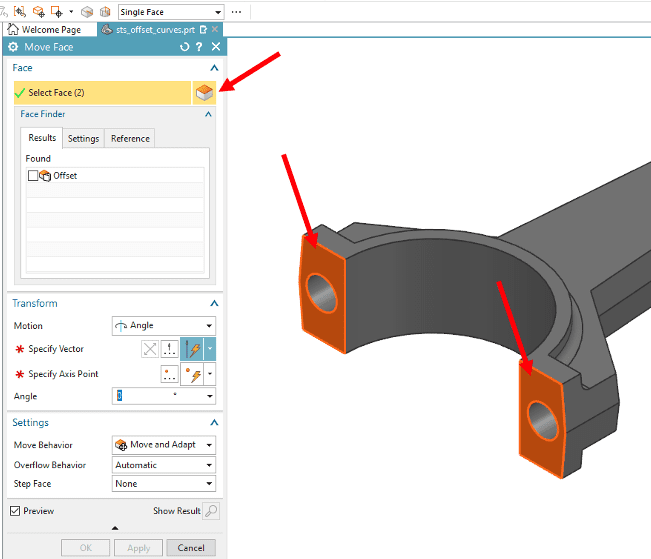This screenshot has height=559, width=651.
Task: Click the Inferred Point icon
Action: [192, 374]
